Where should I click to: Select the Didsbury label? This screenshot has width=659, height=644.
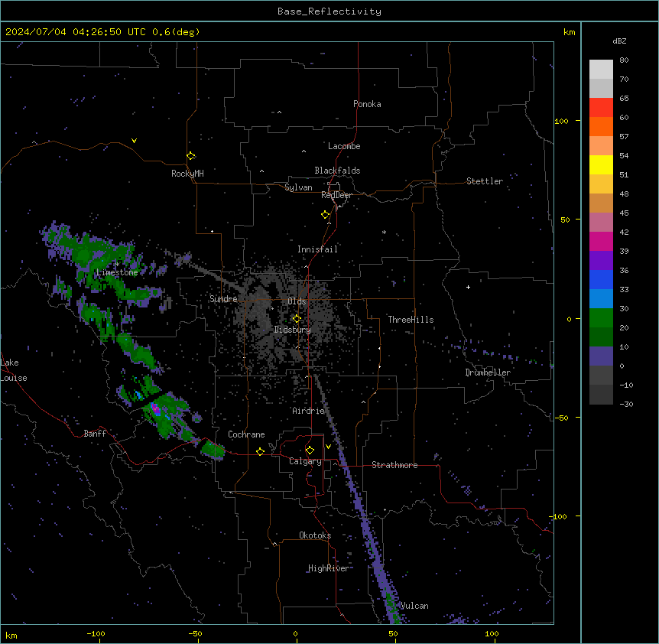pyautogui.click(x=293, y=330)
